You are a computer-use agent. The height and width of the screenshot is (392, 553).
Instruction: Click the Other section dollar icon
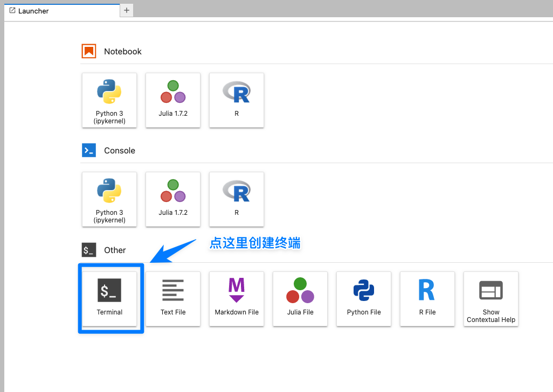pos(89,250)
